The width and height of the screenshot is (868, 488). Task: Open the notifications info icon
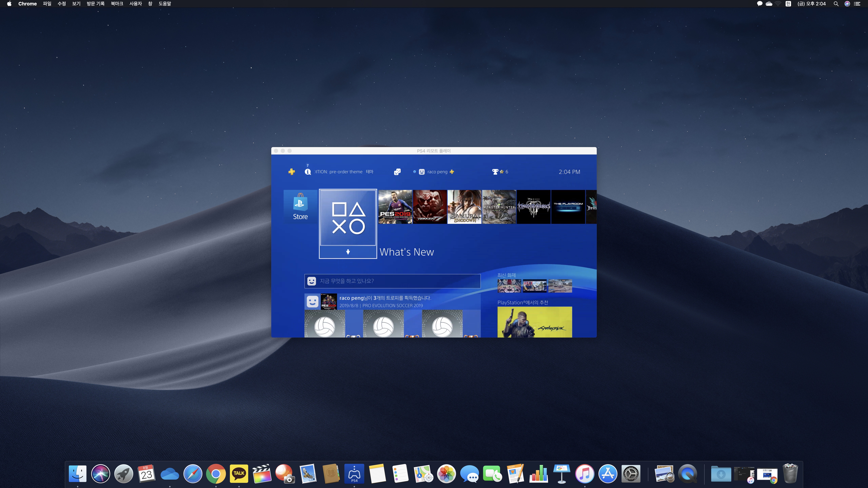click(x=308, y=172)
